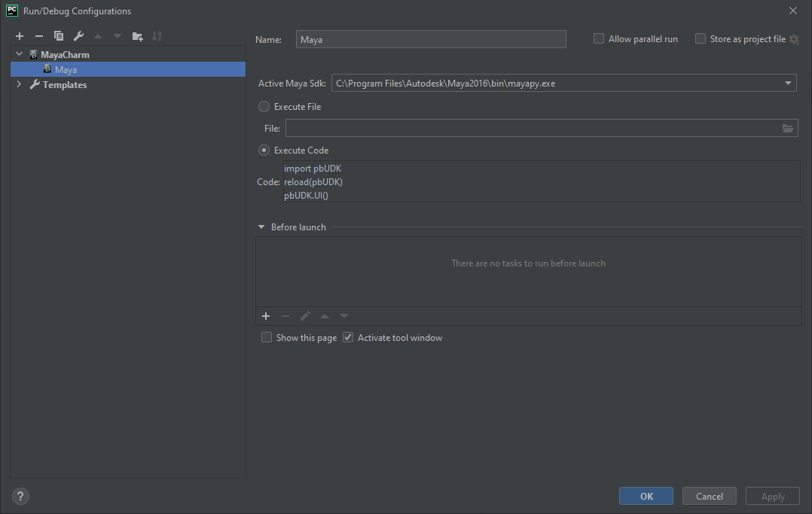Browse for file using folder icon
The image size is (812, 514).
coord(788,129)
